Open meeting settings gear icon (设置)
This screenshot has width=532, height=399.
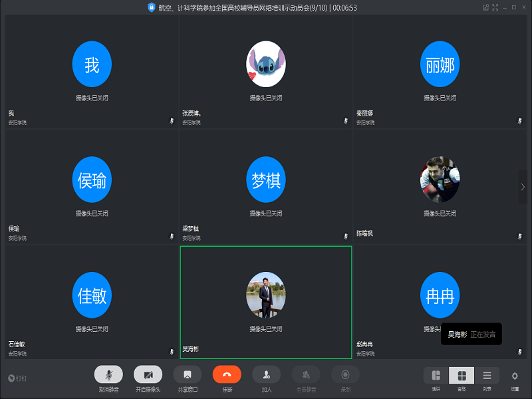click(x=515, y=376)
